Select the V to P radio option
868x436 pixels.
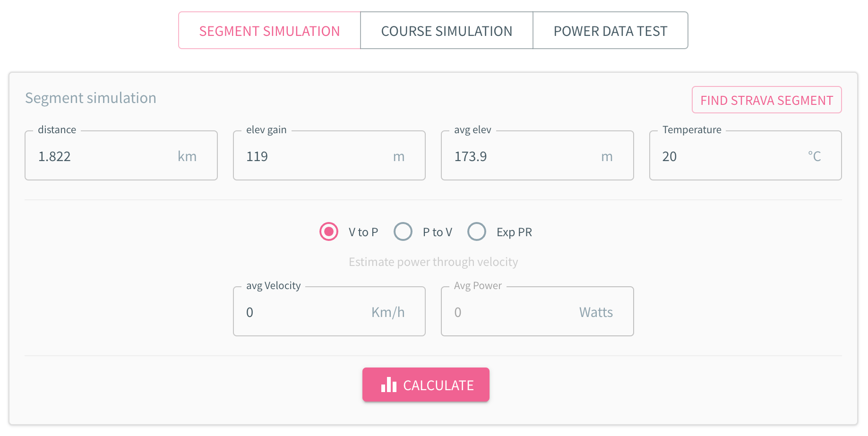pyautogui.click(x=329, y=232)
